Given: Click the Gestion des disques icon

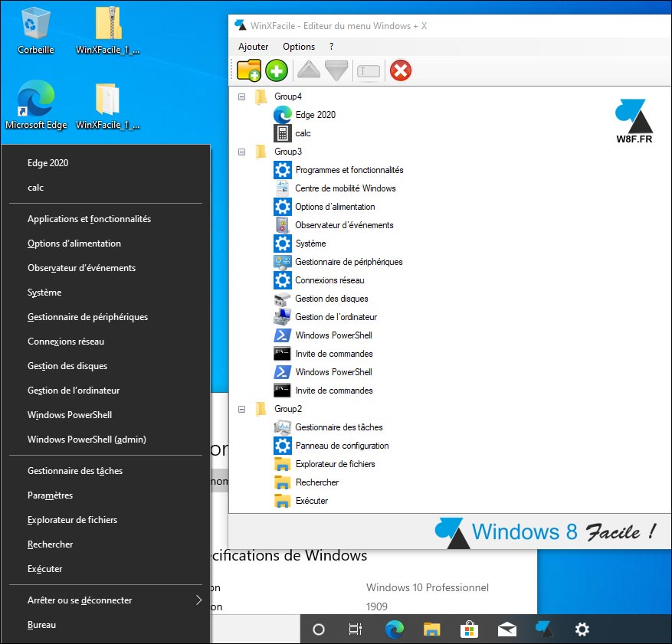Looking at the screenshot, I should tap(283, 299).
